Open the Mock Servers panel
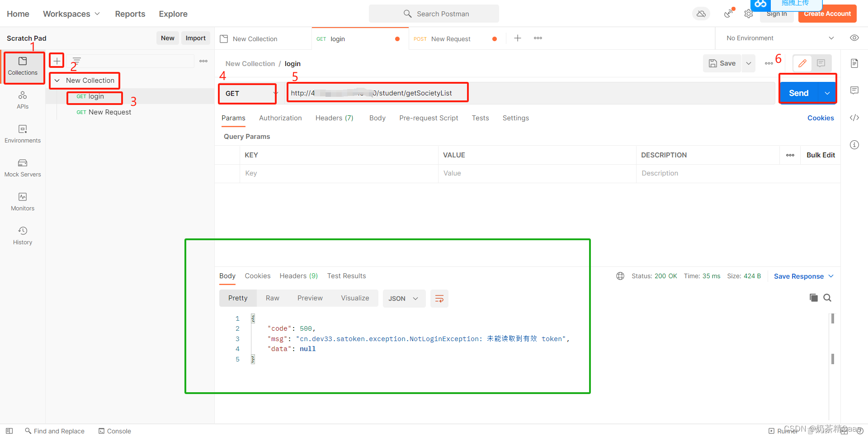The image size is (868, 437). tap(23, 168)
